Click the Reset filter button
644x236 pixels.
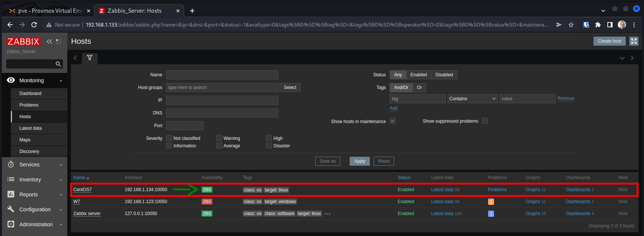[384, 161]
